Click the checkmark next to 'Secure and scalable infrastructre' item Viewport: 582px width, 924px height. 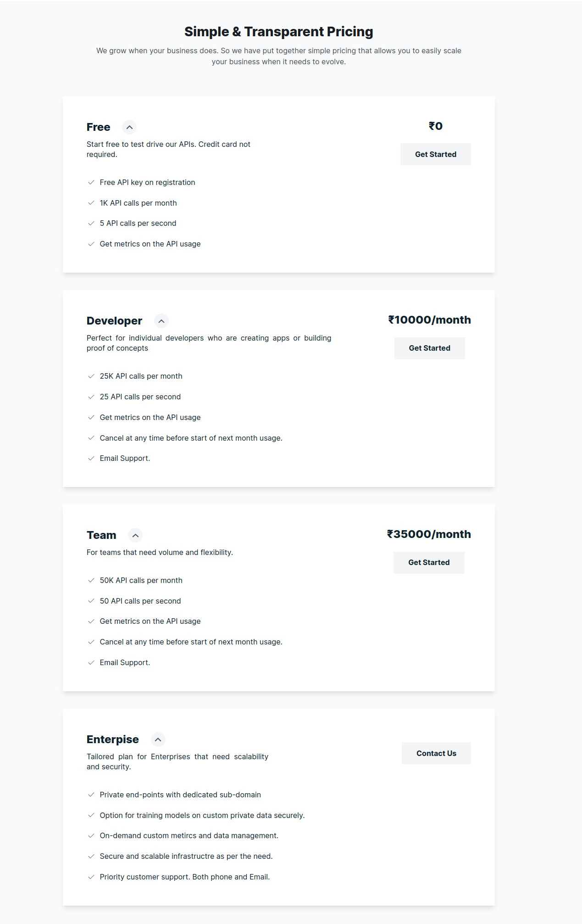pyautogui.click(x=91, y=856)
